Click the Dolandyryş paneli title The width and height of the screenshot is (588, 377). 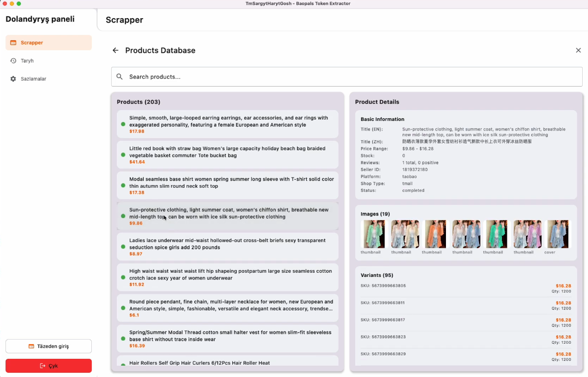pos(40,19)
